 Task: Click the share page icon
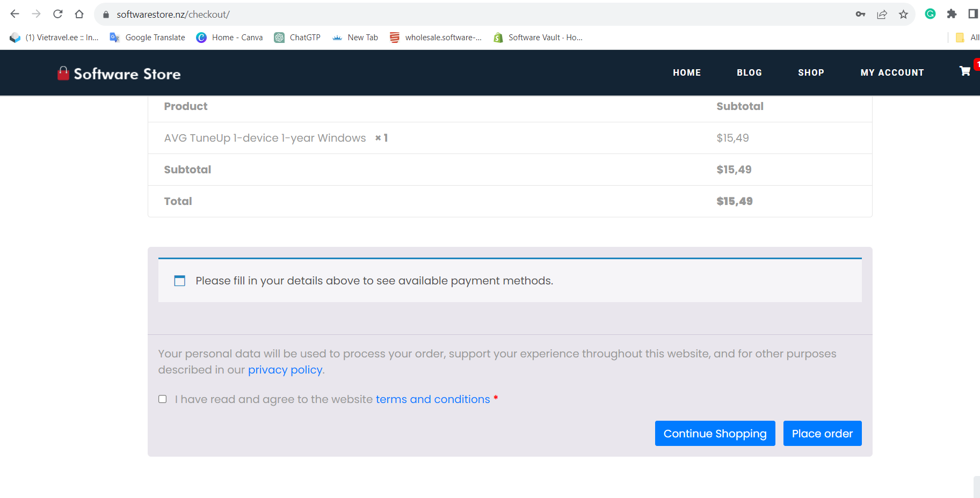(882, 14)
